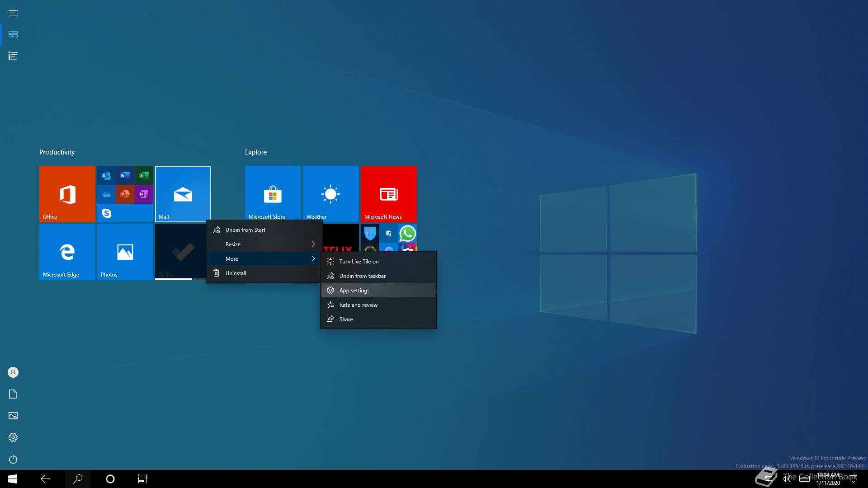Click the chevron next to More
Viewport: 868px width, 488px height.
(x=313, y=259)
